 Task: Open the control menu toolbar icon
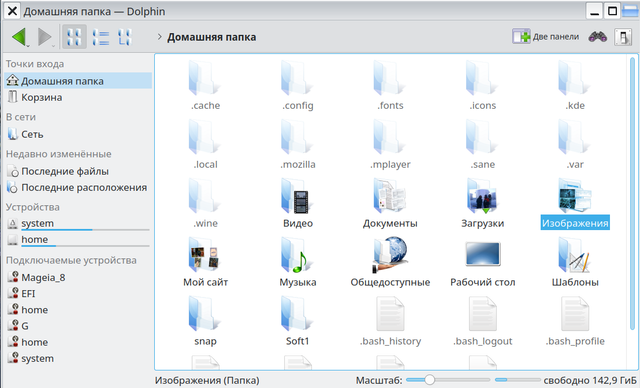pos(623,37)
